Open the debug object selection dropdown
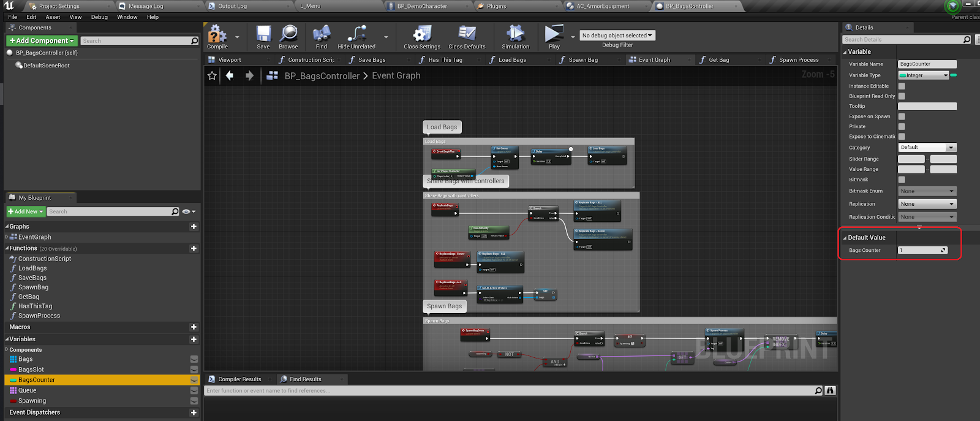Image resolution: width=980 pixels, height=421 pixels. click(617, 36)
